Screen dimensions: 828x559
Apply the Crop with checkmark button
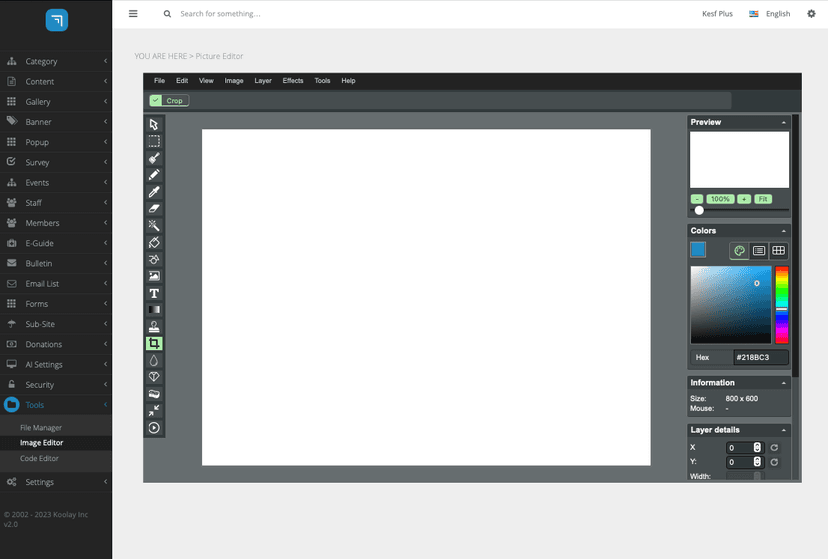[169, 101]
